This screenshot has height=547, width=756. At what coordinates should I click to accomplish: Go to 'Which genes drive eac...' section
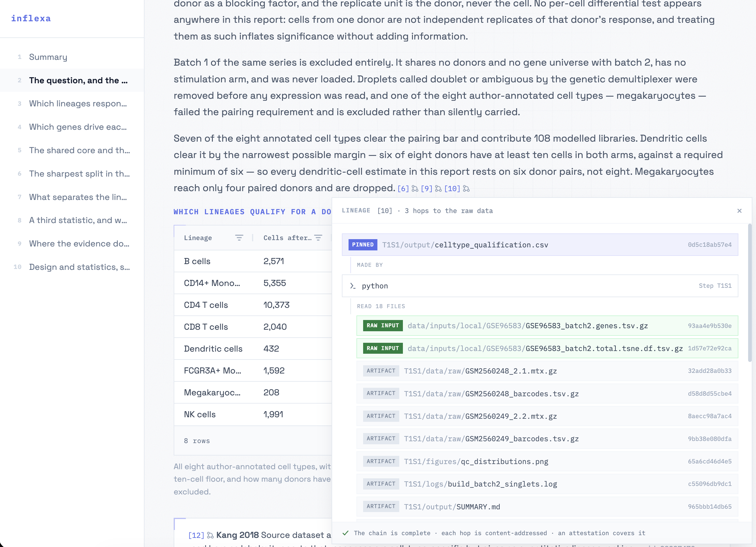(x=72, y=127)
